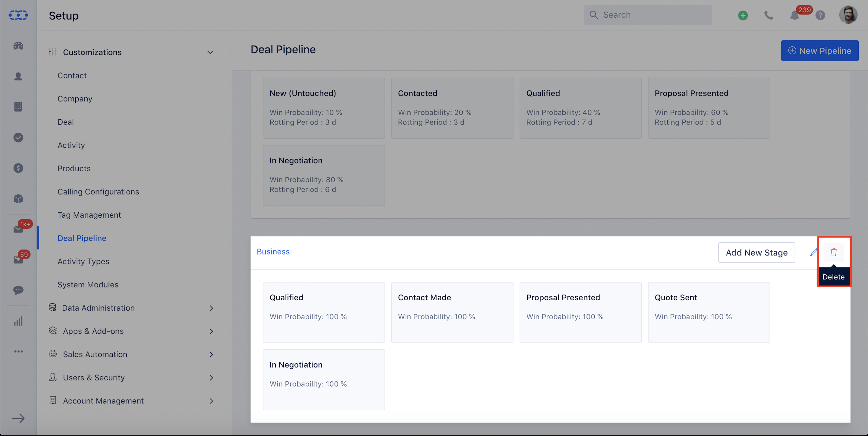This screenshot has width=868, height=436.
Task: Open the inbox icon with 59 badge
Action: pyautogui.click(x=18, y=259)
